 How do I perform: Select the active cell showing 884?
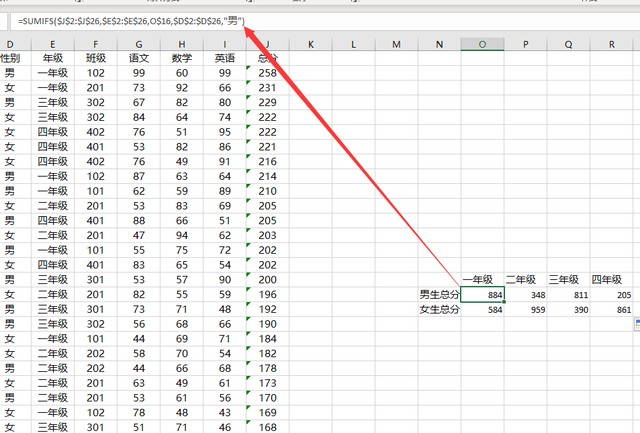click(x=482, y=295)
